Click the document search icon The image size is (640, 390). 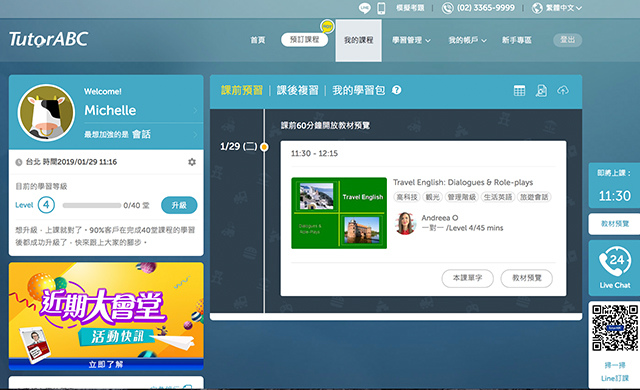pos(541,91)
